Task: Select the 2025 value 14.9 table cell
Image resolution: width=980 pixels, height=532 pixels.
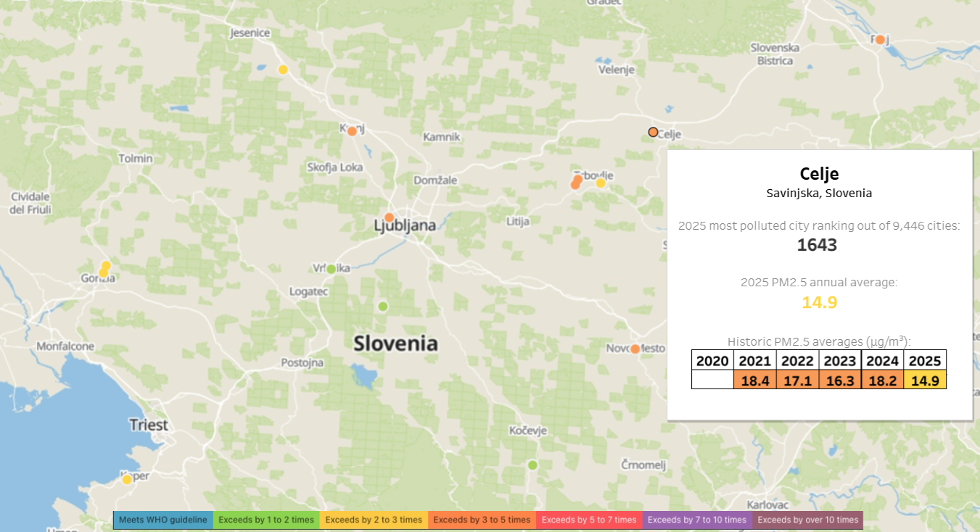Action: (925, 381)
